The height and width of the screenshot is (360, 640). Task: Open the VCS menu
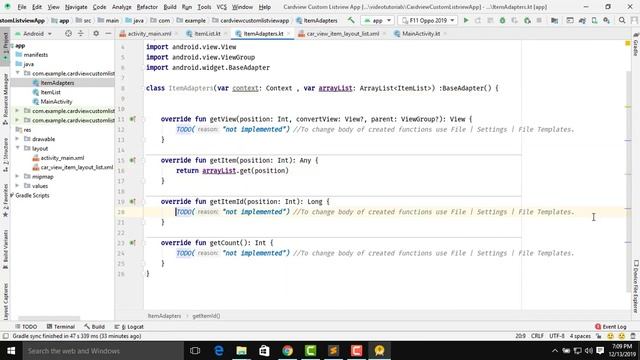click(x=221, y=7)
